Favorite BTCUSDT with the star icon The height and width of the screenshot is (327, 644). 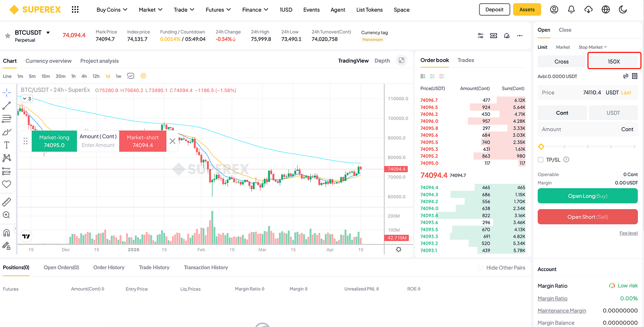pyautogui.click(x=8, y=36)
